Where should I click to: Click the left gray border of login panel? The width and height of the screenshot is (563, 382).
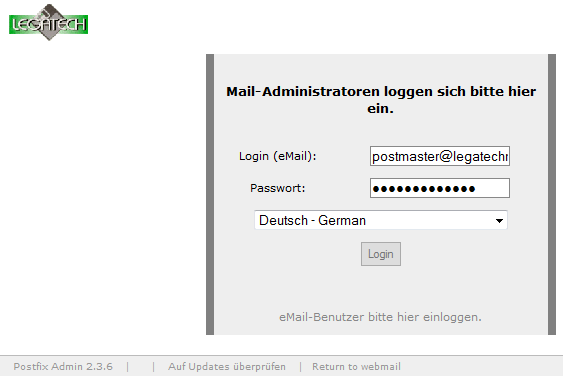(210, 195)
